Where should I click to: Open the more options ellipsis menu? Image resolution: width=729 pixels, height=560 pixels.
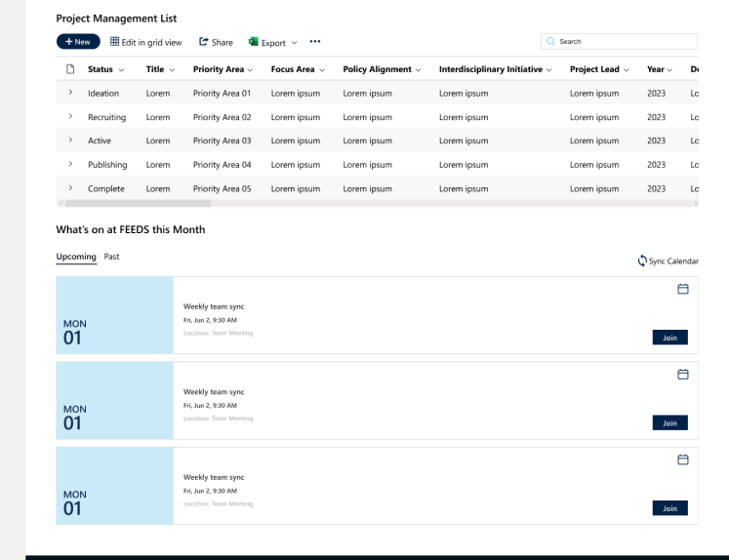tap(315, 42)
